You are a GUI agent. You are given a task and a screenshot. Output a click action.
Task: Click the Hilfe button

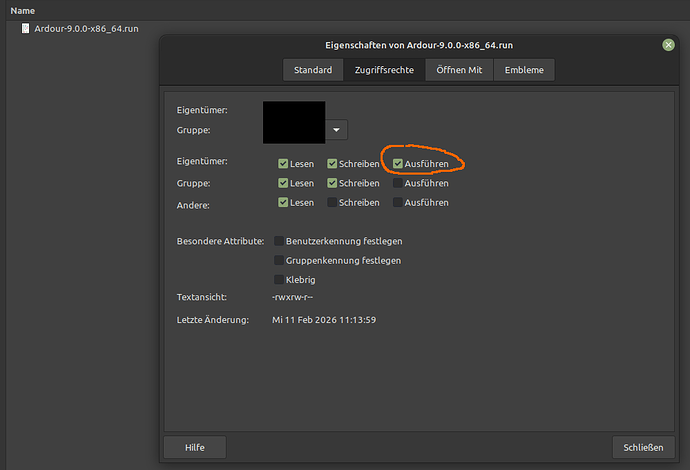pyautogui.click(x=194, y=447)
